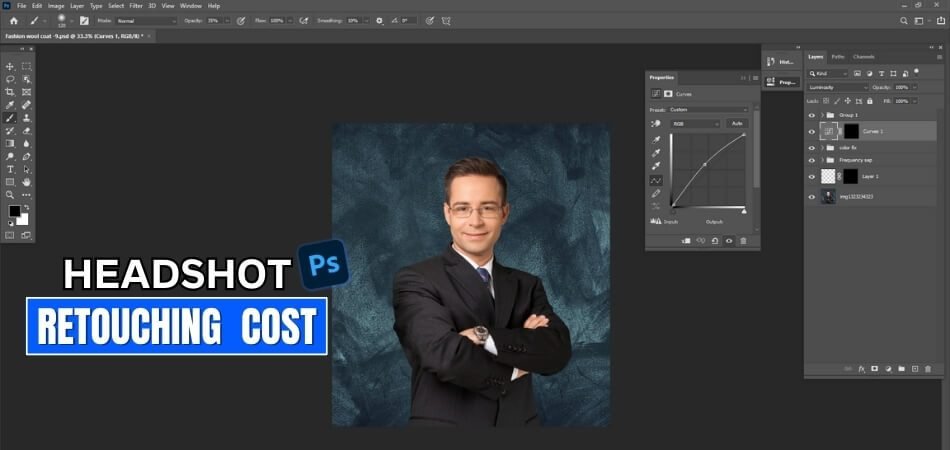The image size is (950, 450).
Task: Click the Auto button in Curves
Action: 737,123
